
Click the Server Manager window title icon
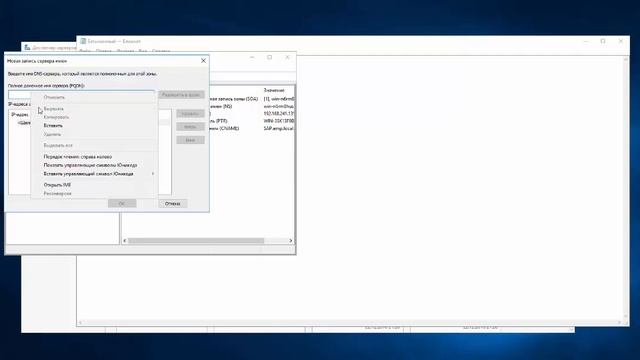[27, 47]
